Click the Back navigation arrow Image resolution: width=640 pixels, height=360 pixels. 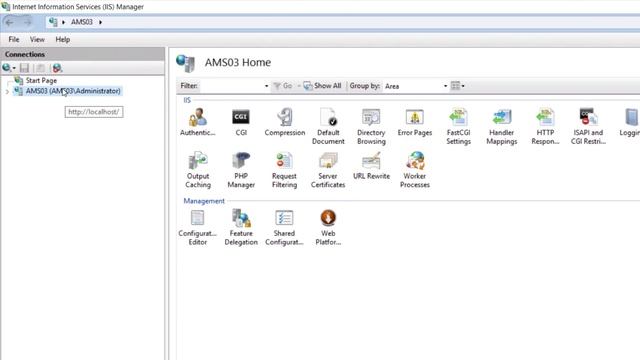tap(10, 22)
